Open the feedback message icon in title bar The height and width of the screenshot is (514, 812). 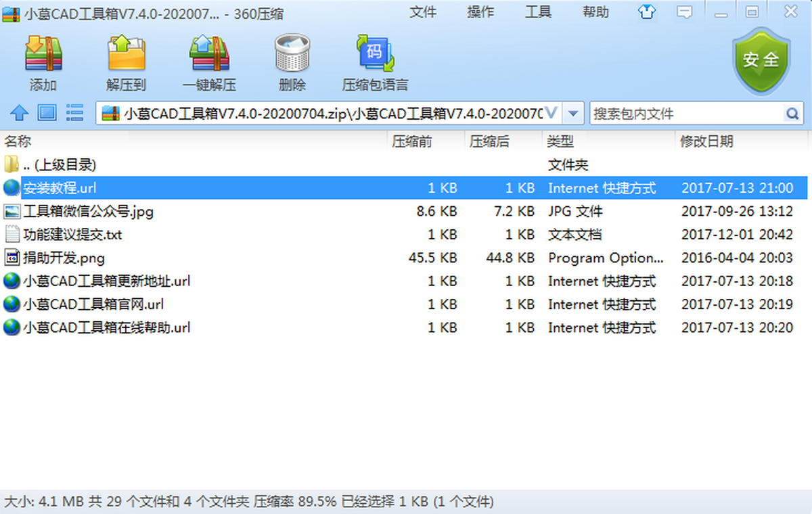coord(685,12)
